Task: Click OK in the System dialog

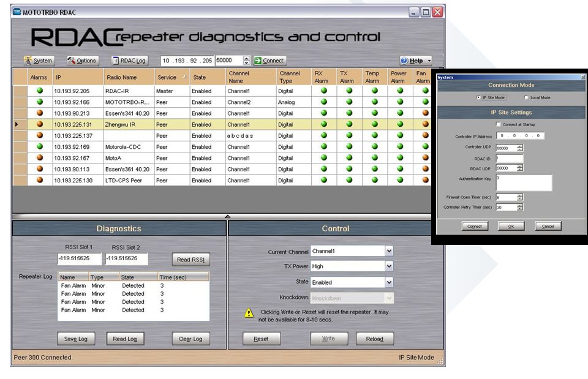Action: 511,226
